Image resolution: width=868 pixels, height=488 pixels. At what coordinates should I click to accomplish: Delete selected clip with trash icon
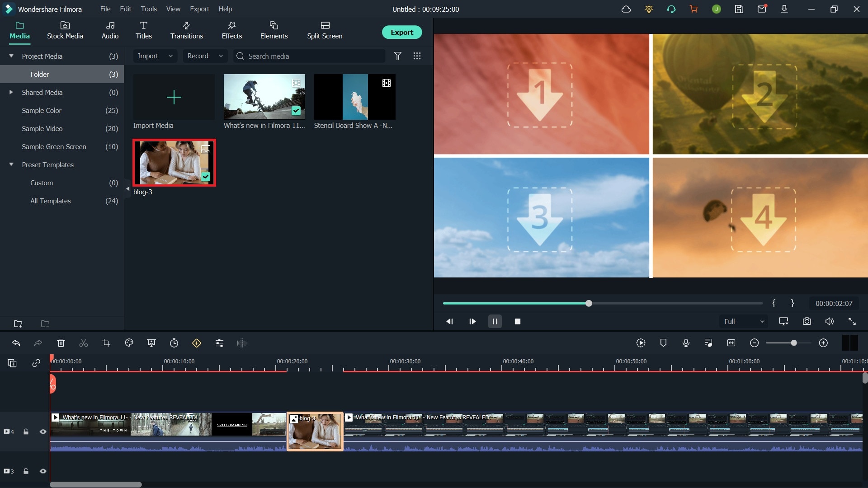tap(61, 343)
